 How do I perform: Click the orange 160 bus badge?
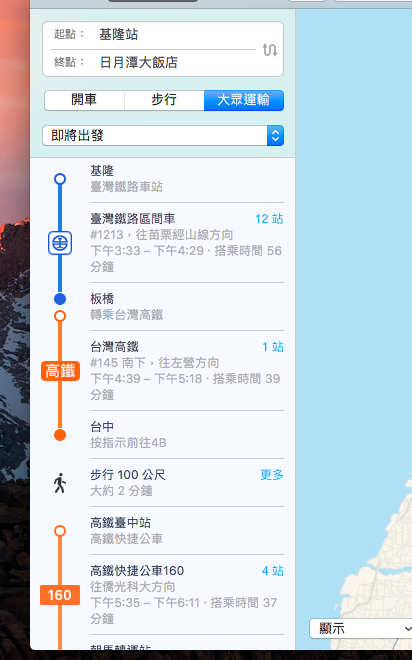click(60, 595)
